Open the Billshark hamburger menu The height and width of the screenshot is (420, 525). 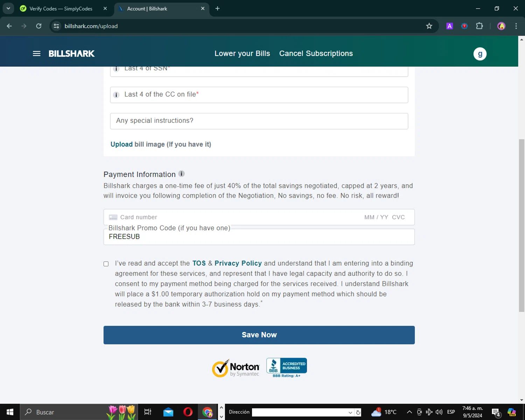tap(36, 54)
